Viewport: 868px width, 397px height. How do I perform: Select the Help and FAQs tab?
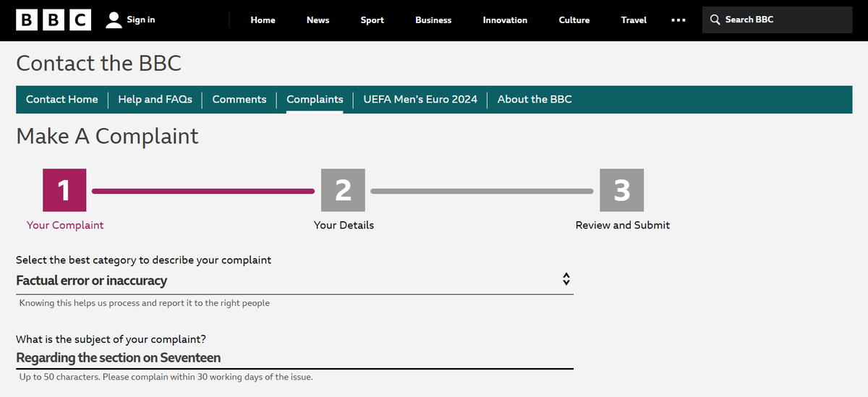(x=156, y=100)
